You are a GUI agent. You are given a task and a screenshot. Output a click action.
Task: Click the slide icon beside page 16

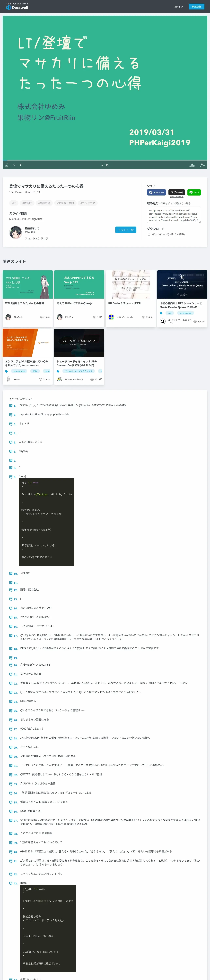(x=11, y=626)
